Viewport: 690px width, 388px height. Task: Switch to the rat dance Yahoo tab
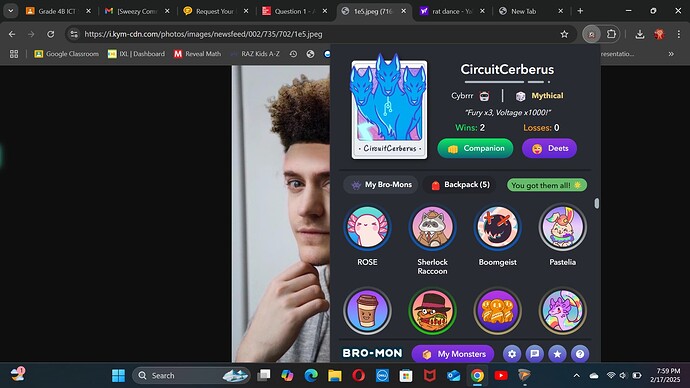coord(452,11)
